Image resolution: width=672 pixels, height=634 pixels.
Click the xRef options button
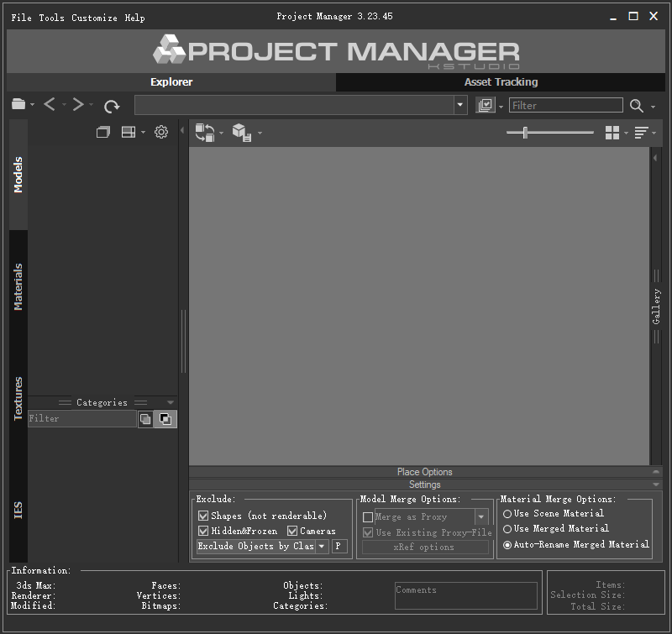pyautogui.click(x=425, y=547)
